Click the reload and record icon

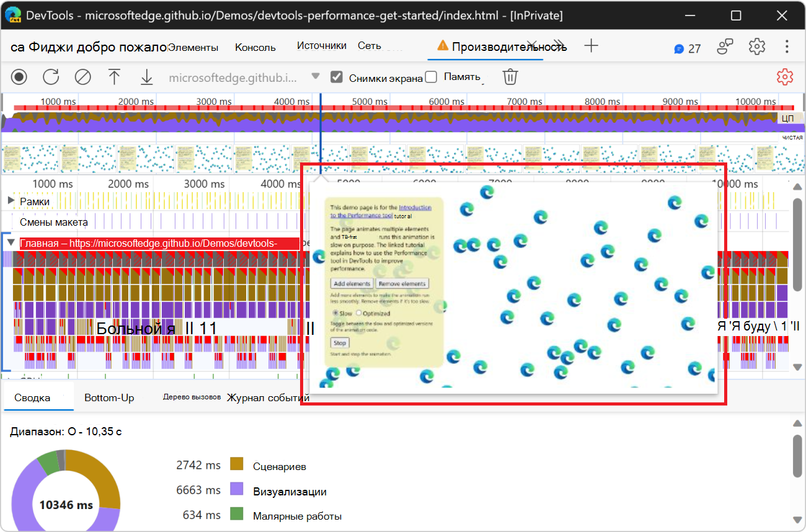point(51,77)
